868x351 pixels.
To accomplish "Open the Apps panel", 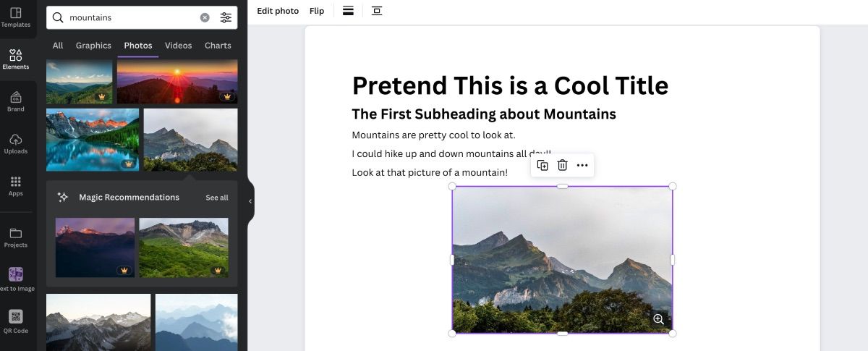I will coord(15,185).
